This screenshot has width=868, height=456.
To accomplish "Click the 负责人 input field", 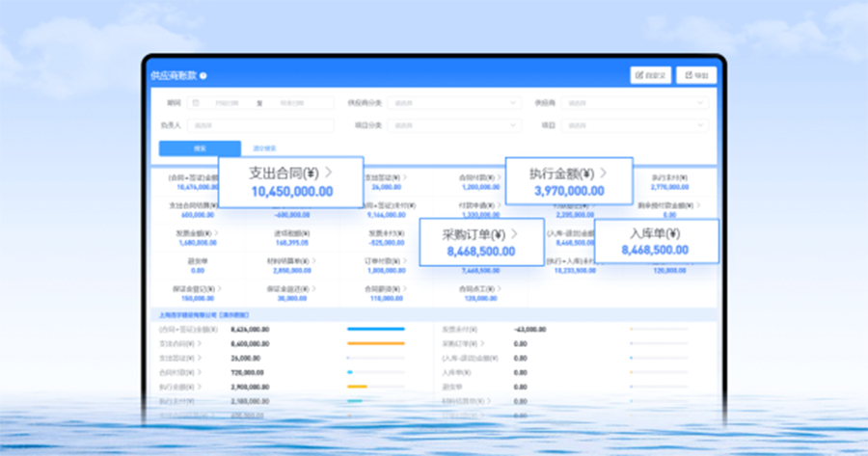I will coord(258,124).
